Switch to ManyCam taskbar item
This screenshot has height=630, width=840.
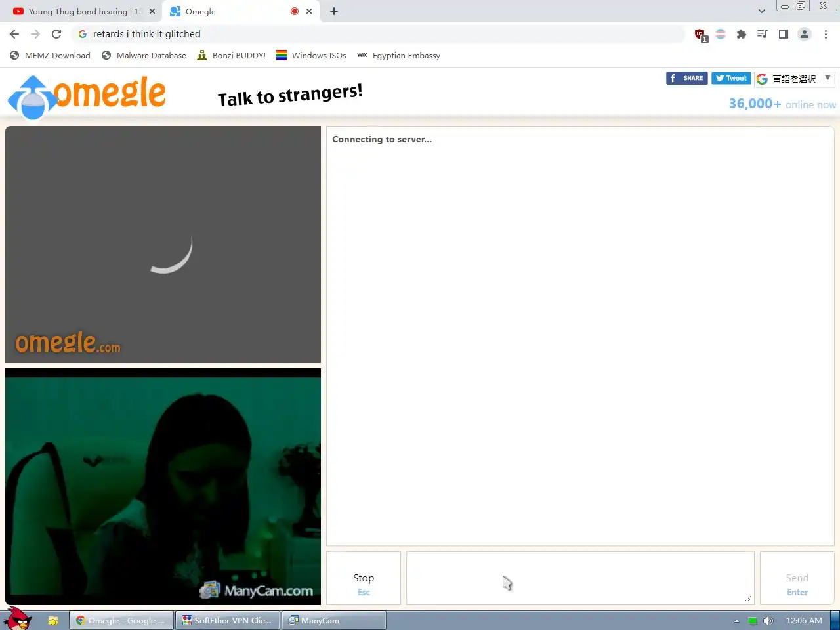pyautogui.click(x=334, y=620)
